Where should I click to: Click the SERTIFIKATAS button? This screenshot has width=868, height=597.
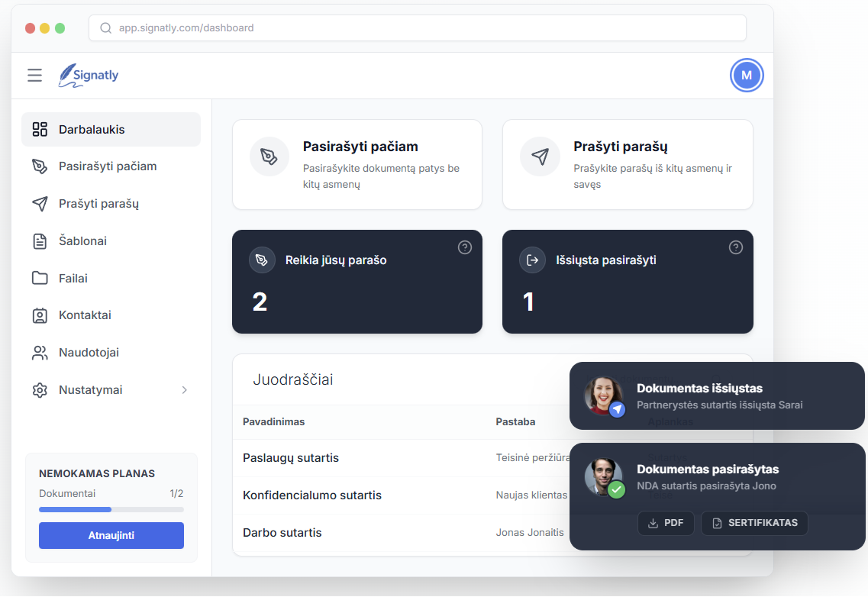coord(754,523)
